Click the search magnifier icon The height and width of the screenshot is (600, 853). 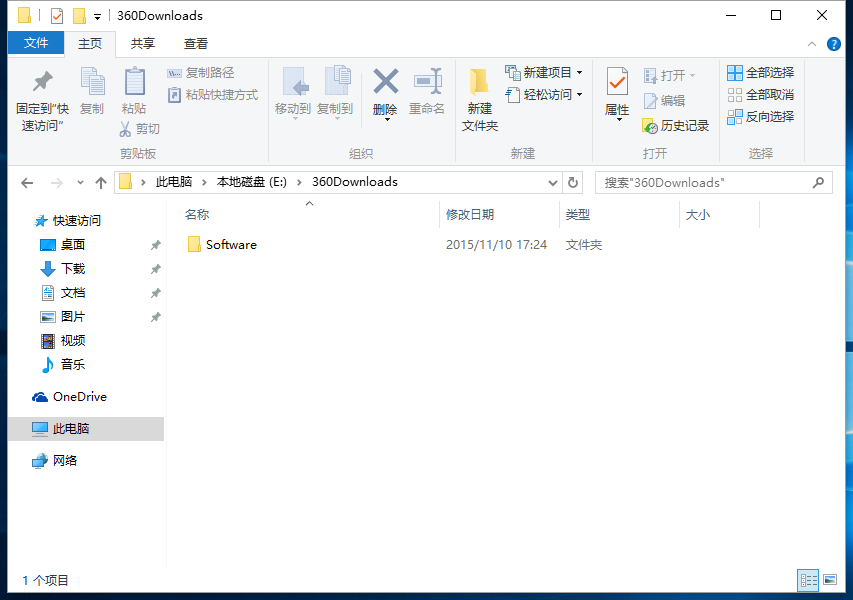[x=818, y=183]
